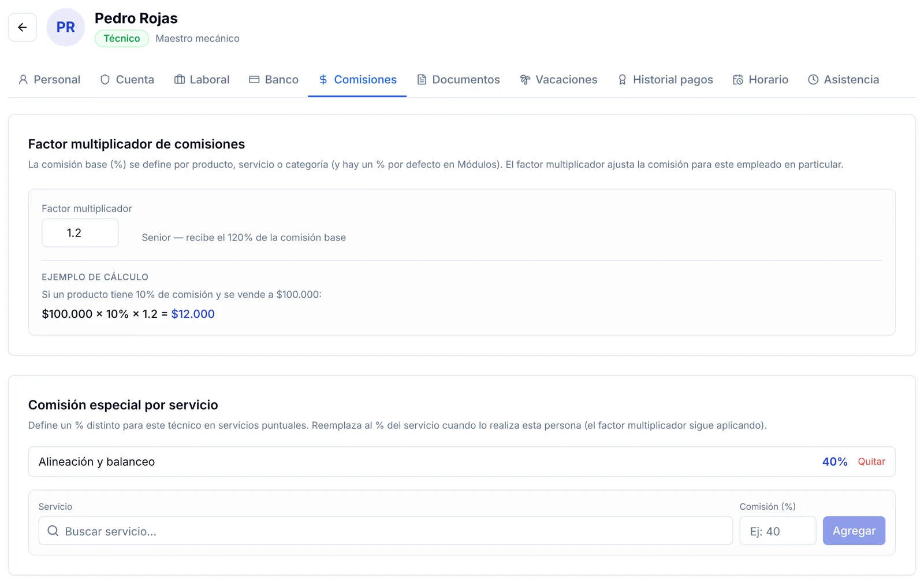Focus the Buscar servicio search field
This screenshot has height=582, width=924.
click(386, 531)
